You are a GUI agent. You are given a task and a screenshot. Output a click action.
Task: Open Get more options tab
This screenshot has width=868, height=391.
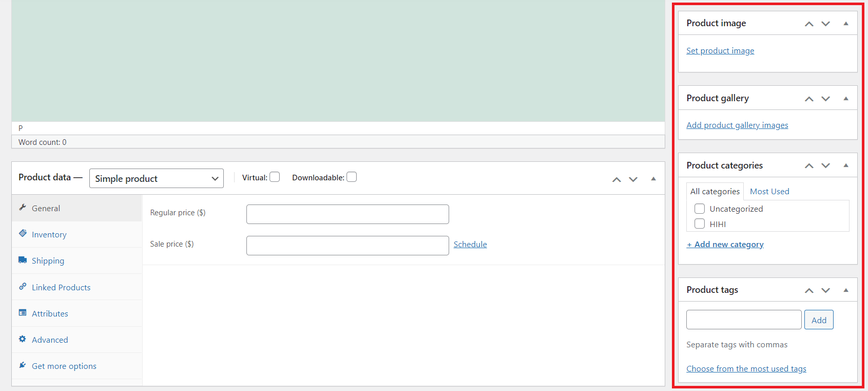[x=77, y=366]
